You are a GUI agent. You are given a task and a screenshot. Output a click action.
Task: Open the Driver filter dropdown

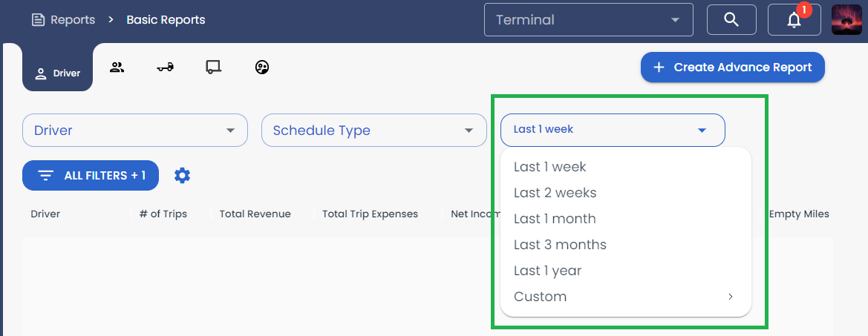point(134,131)
